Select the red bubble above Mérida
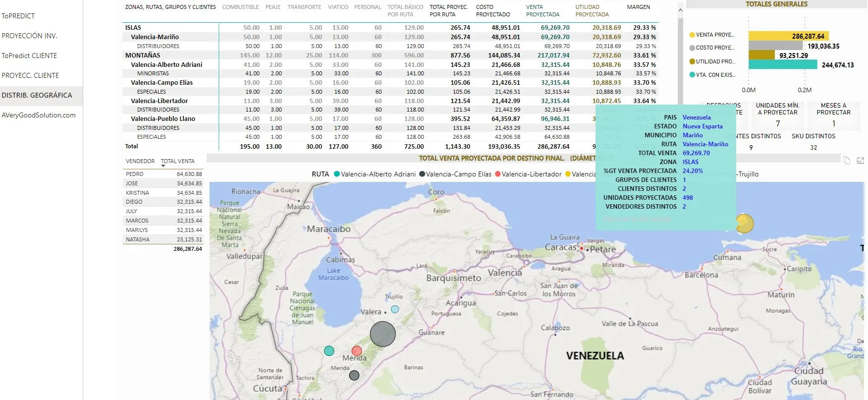 357,351
